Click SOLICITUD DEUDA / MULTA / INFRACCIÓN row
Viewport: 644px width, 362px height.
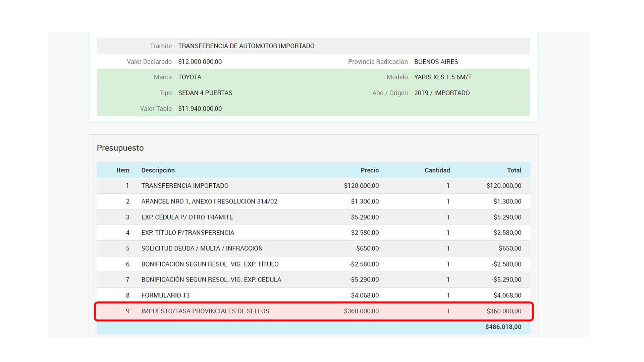click(x=202, y=248)
